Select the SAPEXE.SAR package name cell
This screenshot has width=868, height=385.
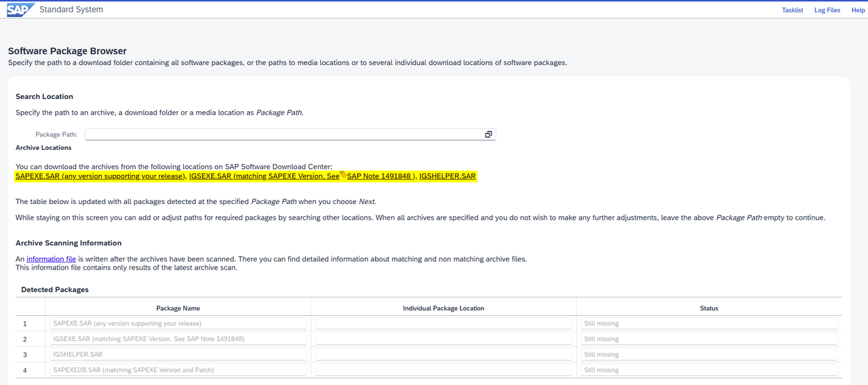pos(177,323)
